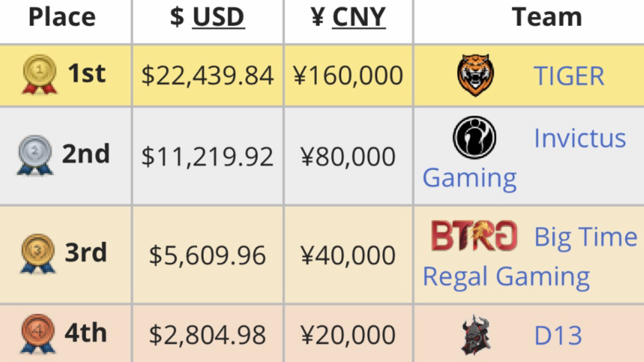Open the D13 team link
Viewport: 644px width, 362px height.
coord(558,336)
